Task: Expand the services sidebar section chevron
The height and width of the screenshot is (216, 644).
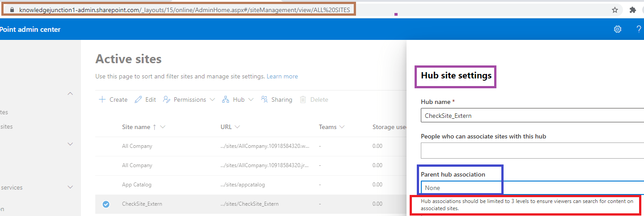Action: coord(70,187)
